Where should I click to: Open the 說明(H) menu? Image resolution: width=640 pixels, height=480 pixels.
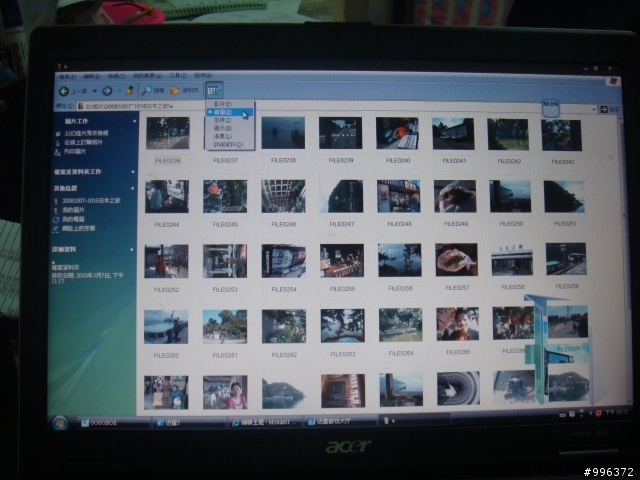click(x=203, y=76)
